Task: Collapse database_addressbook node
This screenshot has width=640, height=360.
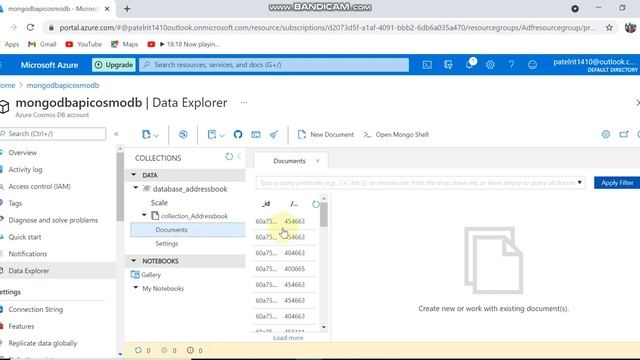Action: pos(136,188)
